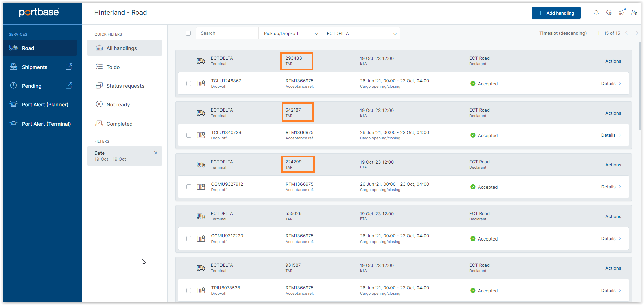The width and height of the screenshot is (644, 305).
Task: Click the truck icon for TAR 293433
Action: [x=201, y=61]
